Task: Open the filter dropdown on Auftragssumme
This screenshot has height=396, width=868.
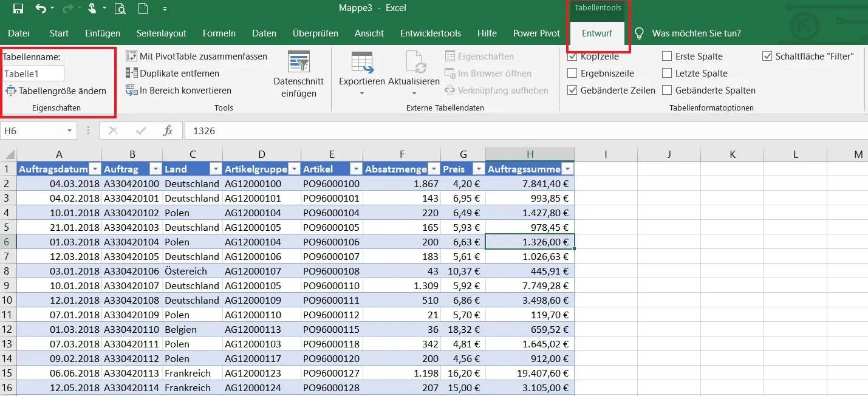Action: pos(567,168)
